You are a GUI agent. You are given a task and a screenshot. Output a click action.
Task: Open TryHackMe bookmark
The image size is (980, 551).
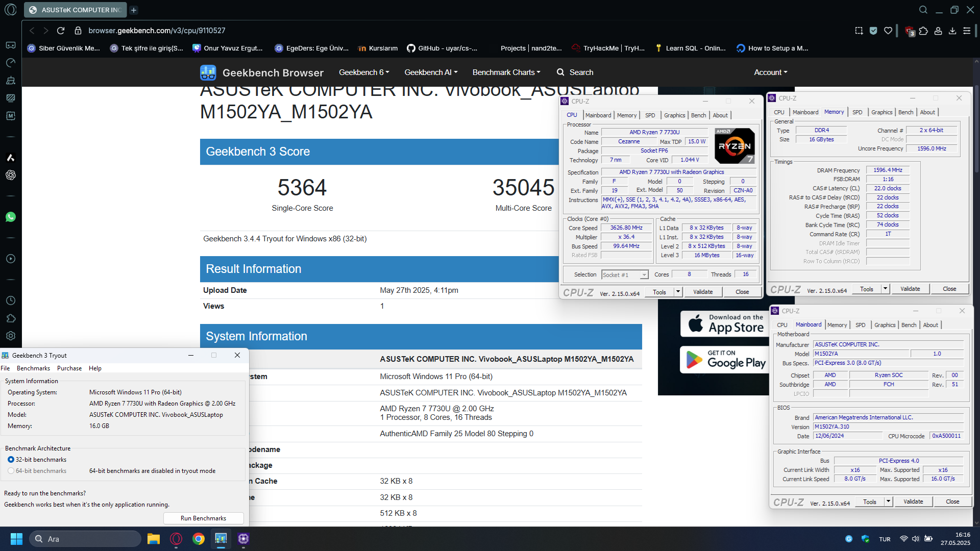[x=607, y=48]
